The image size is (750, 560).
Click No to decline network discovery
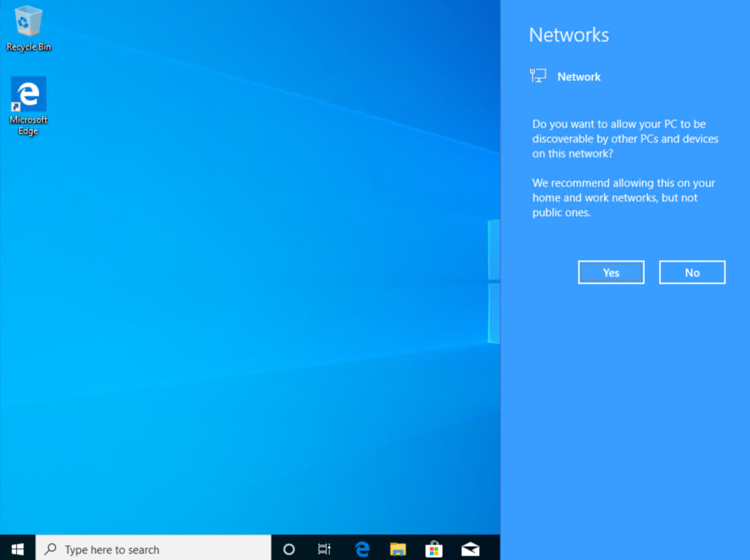click(692, 272)
